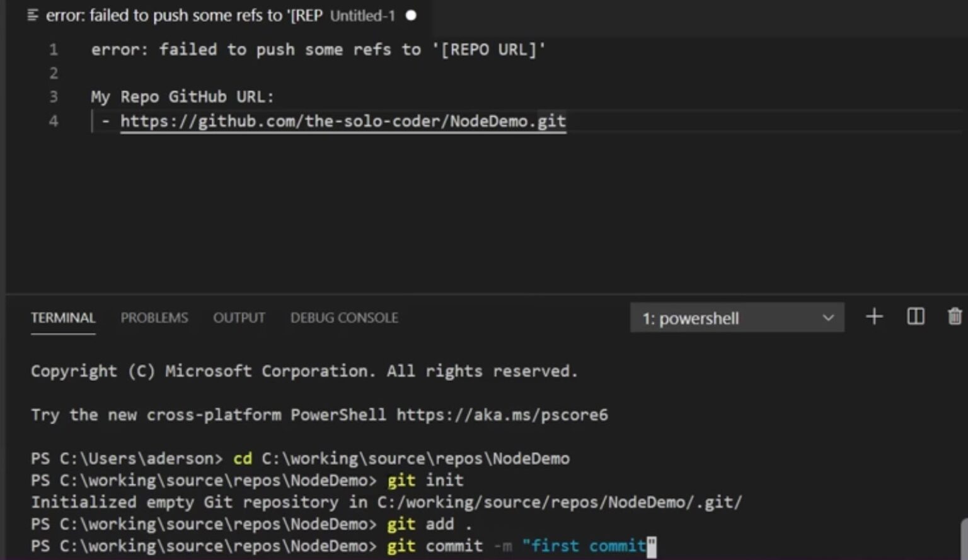Click line number 4 in the editor
This screenshot has width=968, height=560.
pyautogui.click(x=53, y=120)
